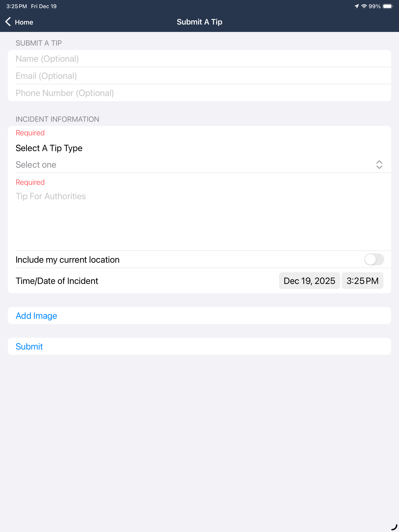Focus the Email (Optional) field
The width and height of the screenshot is (399, 532).
[199, 76]
